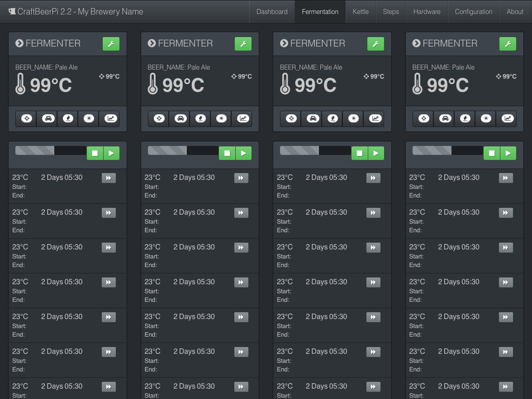
Task: Toggle automatic mode (car icon) on the first fermenter
Action: pos(47,118)
